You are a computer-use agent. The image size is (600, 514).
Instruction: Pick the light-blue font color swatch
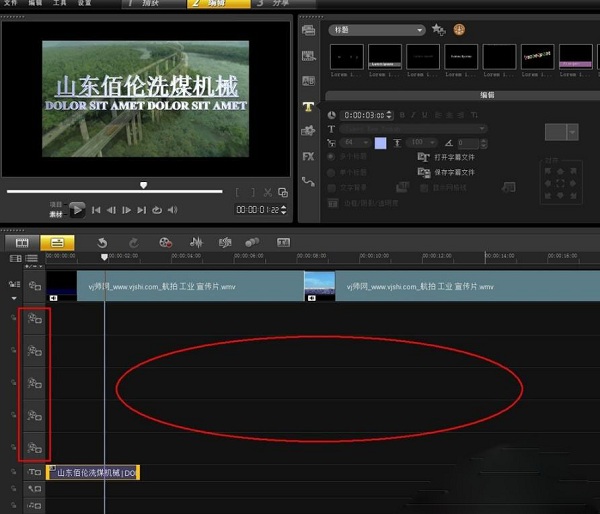coord(380,143)
